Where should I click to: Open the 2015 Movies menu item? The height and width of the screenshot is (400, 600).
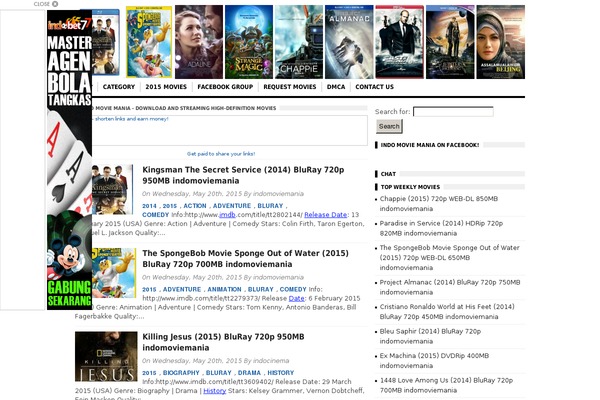coord(166,87)
